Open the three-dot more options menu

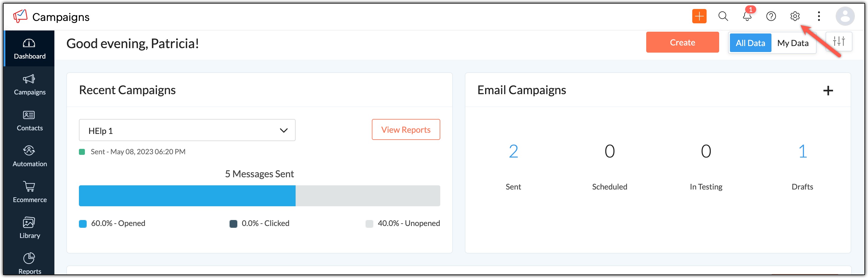tap(818, 16)
